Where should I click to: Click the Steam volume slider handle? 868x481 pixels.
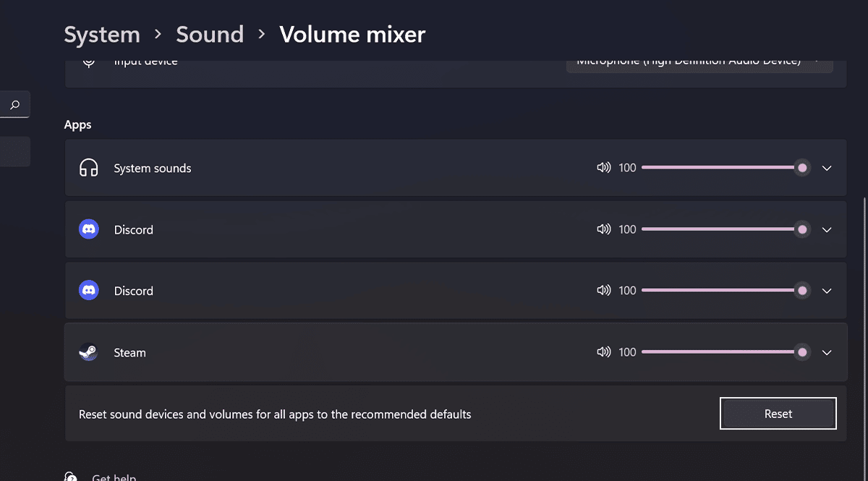click(x=802, y=352)
